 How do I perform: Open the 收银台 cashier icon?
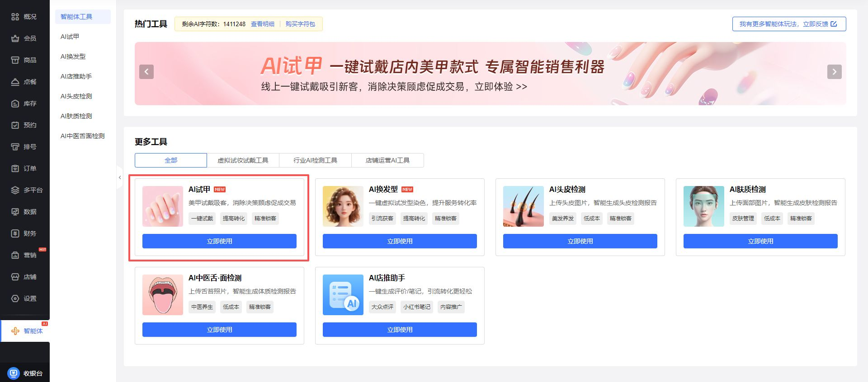(14, 373)
